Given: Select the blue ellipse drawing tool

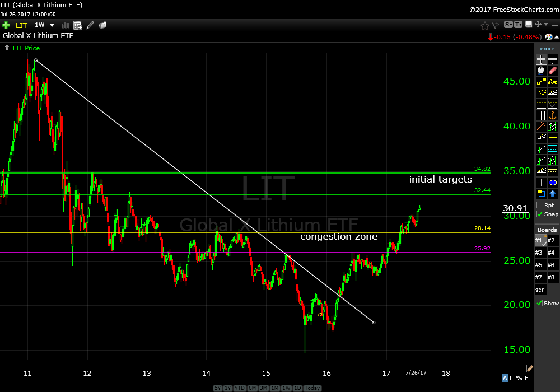Looking at the screenshot, I should point(553,183).
